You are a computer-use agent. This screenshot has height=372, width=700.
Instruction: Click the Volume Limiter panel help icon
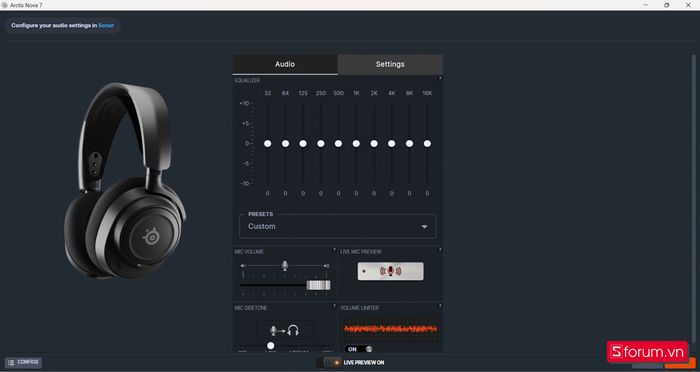tap(440, 306)
